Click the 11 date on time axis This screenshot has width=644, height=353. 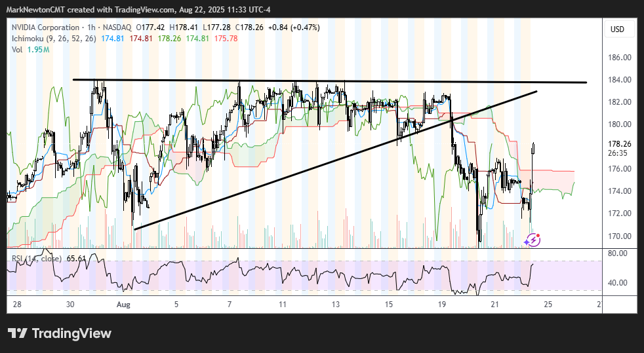pyautogui.click(x=283, y=305)
